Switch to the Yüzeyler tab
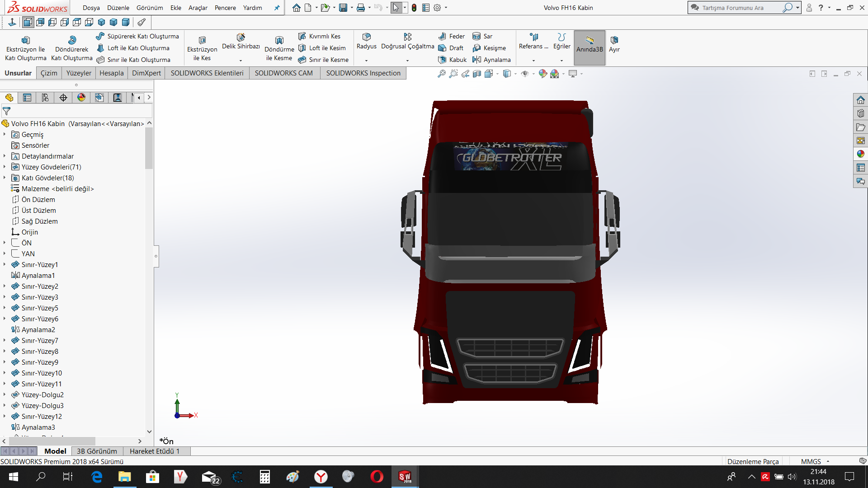 point(79,73)
